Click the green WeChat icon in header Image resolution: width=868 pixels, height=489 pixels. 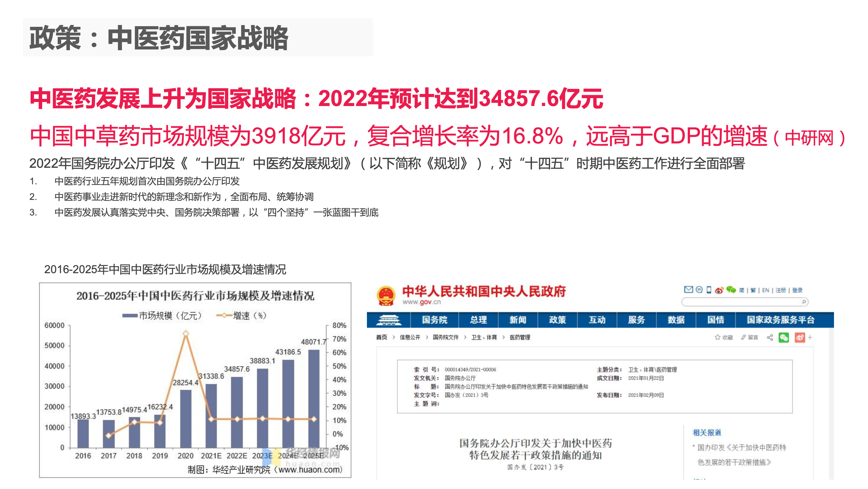coord(731,290)
